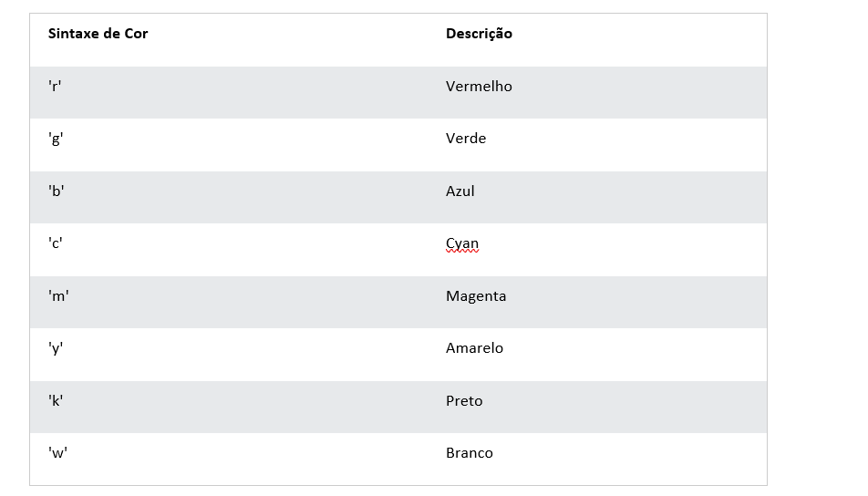Click the Branco description text
The image size is (868, 496).
click(470, 453)
